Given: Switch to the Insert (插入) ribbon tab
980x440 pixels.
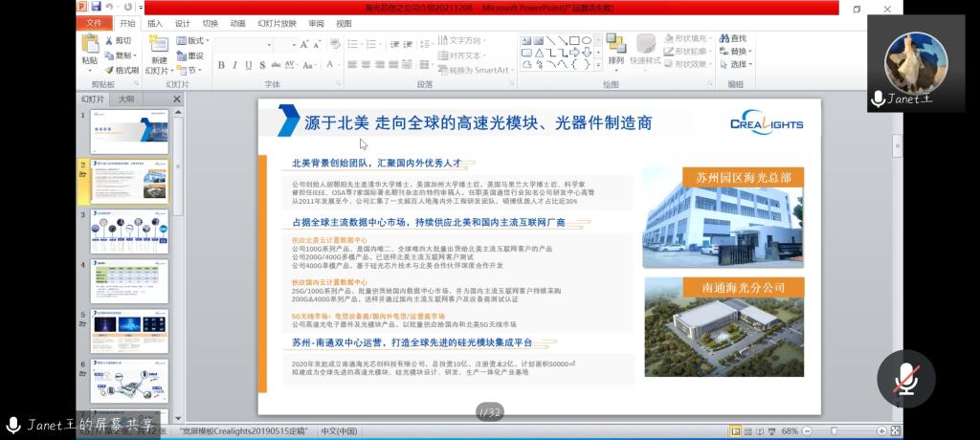Looking at the screenshot, I should pos(154,24).
